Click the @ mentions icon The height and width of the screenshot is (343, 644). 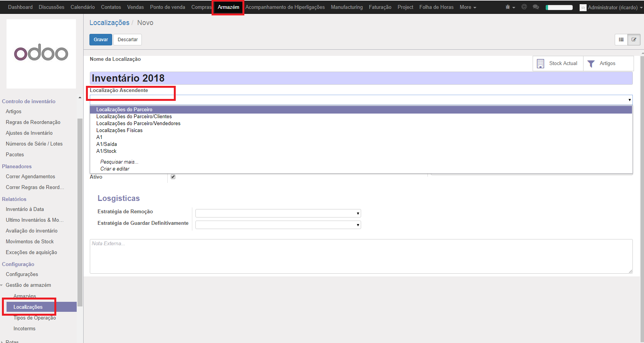(x=524, y=7)
